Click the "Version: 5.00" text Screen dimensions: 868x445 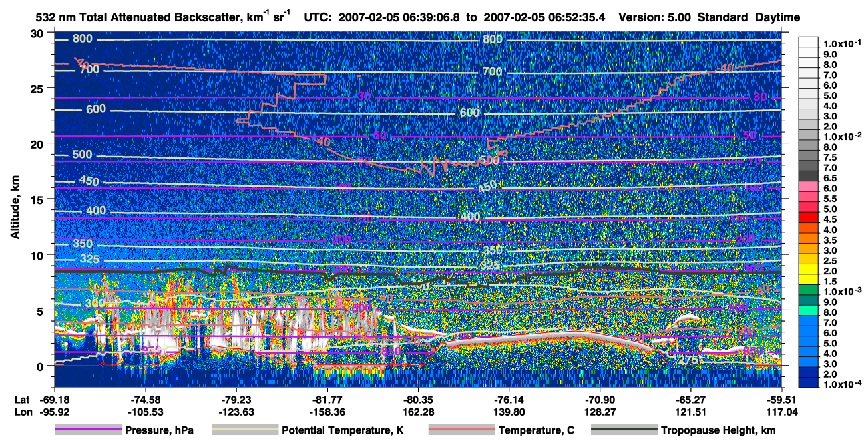point(656,17)
